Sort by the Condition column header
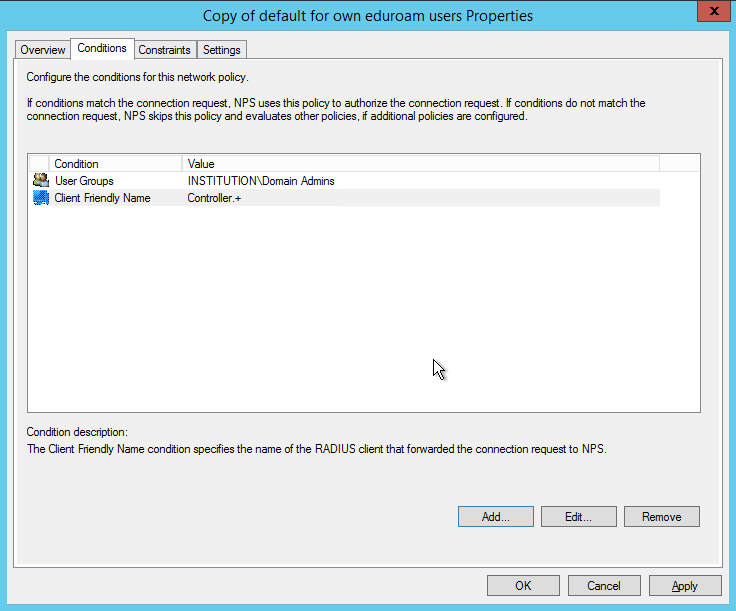This screenshot has height=611, width=736. pyautogui.click(x=110, y=164)
